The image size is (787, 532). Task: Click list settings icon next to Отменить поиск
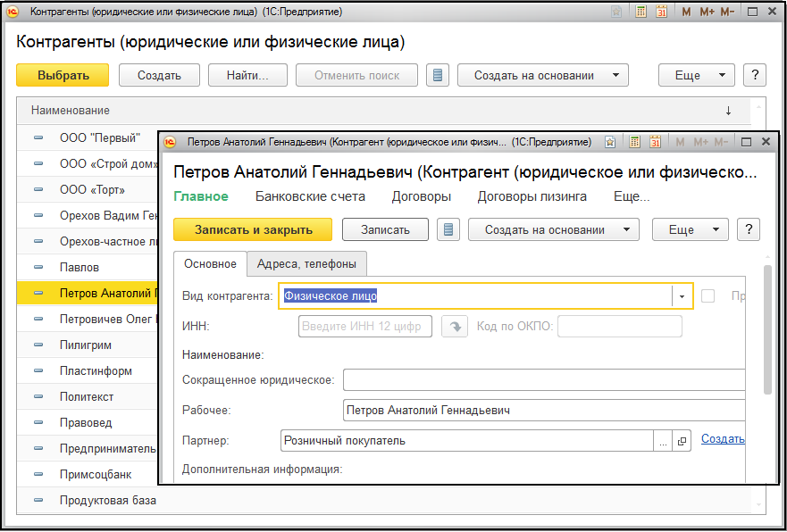[438, 75]
